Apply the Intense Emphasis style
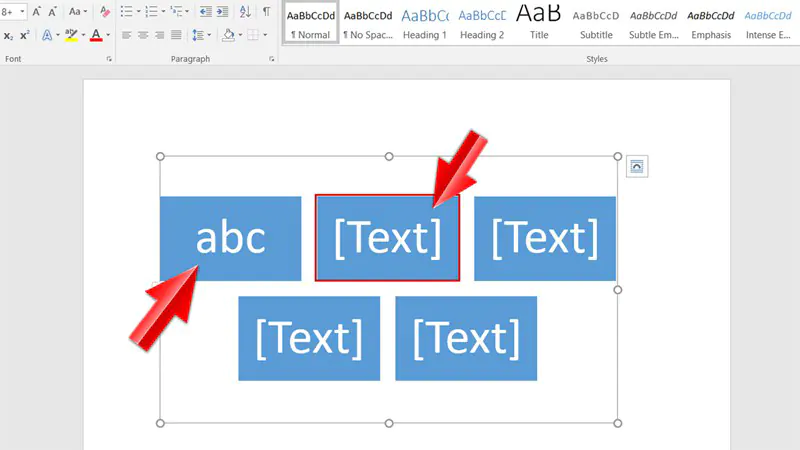800x450 pixels. coord(768,23)
